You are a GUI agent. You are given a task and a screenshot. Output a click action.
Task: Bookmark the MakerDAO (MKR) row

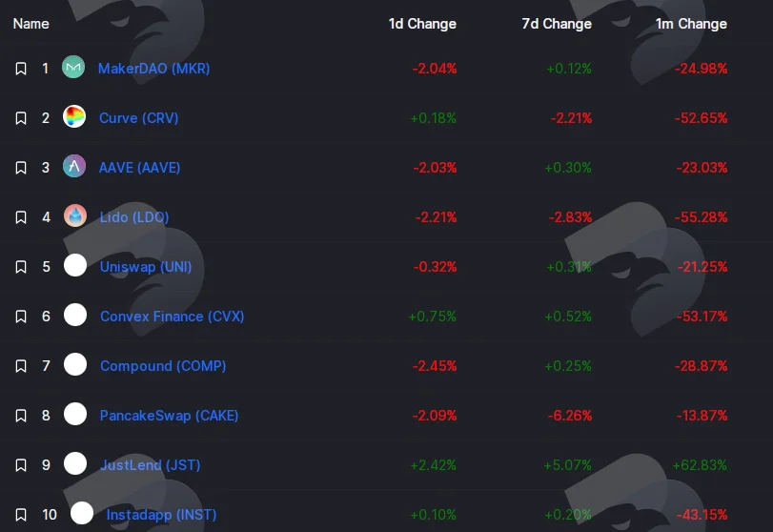tap(21, 69)
